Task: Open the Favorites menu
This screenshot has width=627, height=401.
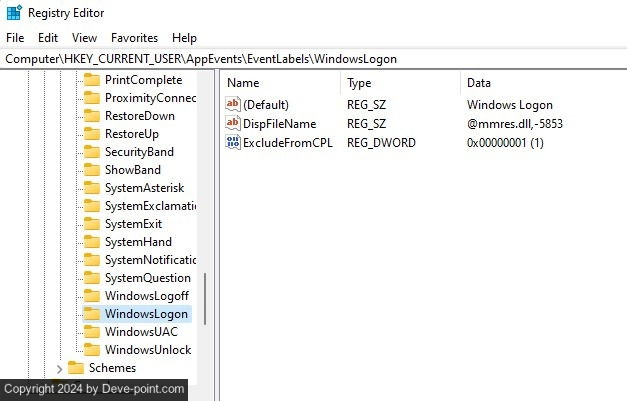Action: tap(134, 38)
